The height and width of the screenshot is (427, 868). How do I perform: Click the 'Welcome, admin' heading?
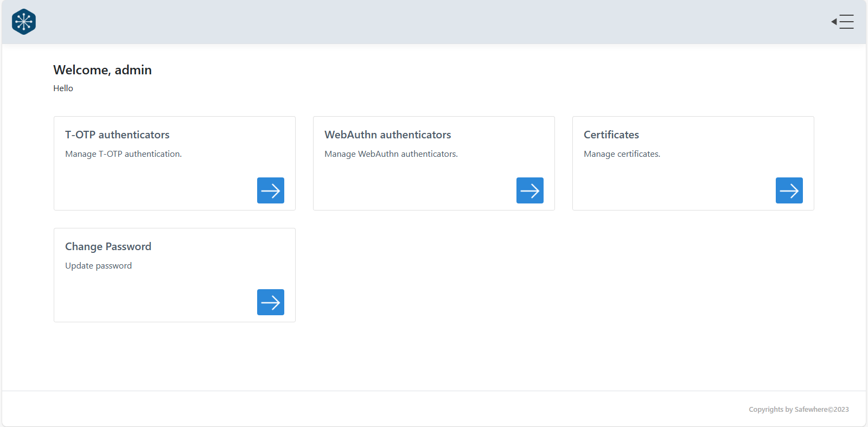[103, 70]
